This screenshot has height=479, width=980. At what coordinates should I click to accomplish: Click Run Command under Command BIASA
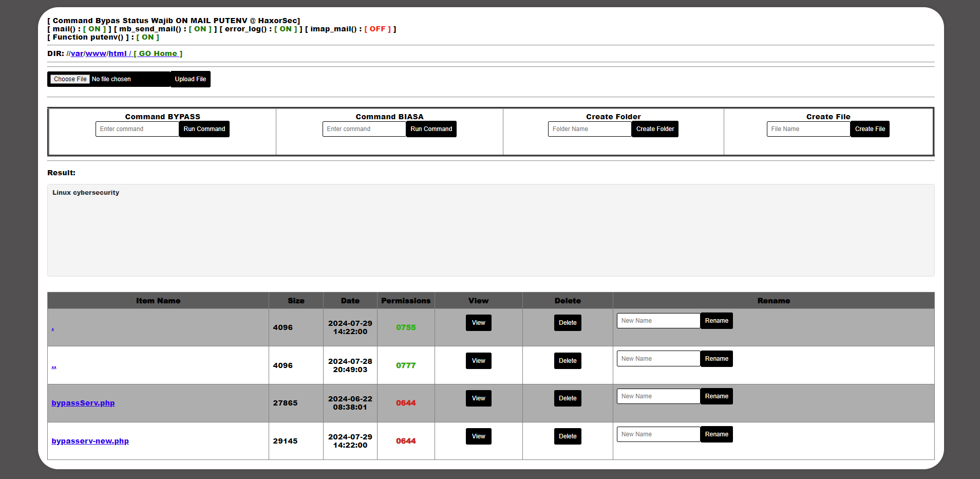point(431,129)
